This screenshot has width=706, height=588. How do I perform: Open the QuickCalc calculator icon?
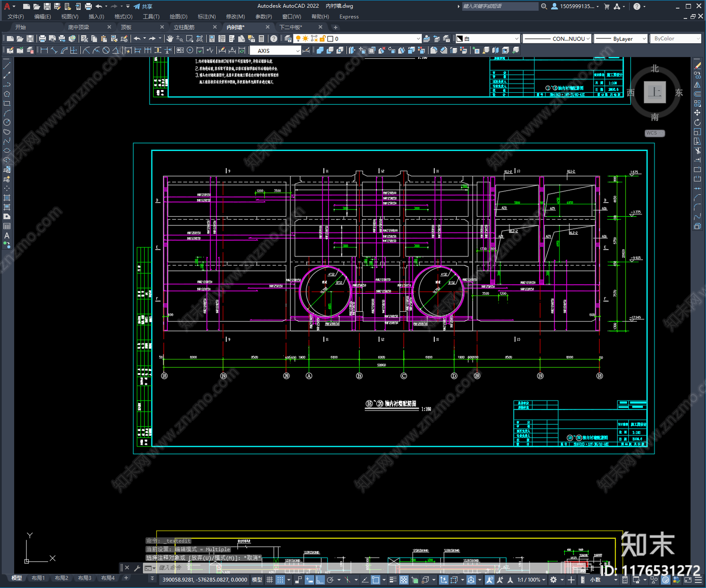point(261,39)
